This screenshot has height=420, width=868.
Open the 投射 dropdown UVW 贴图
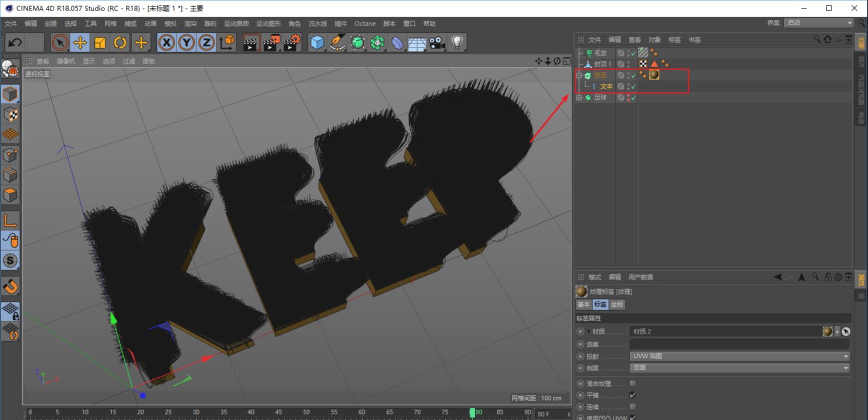740,356
